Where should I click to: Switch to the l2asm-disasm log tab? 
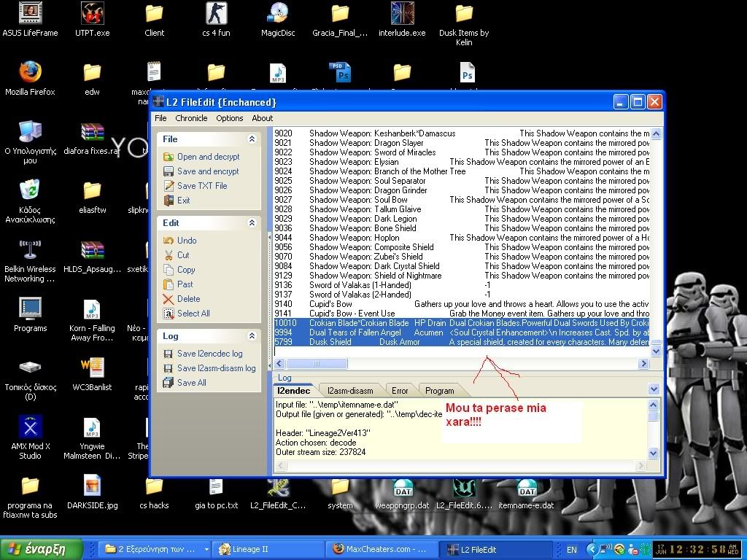(350, 391)
